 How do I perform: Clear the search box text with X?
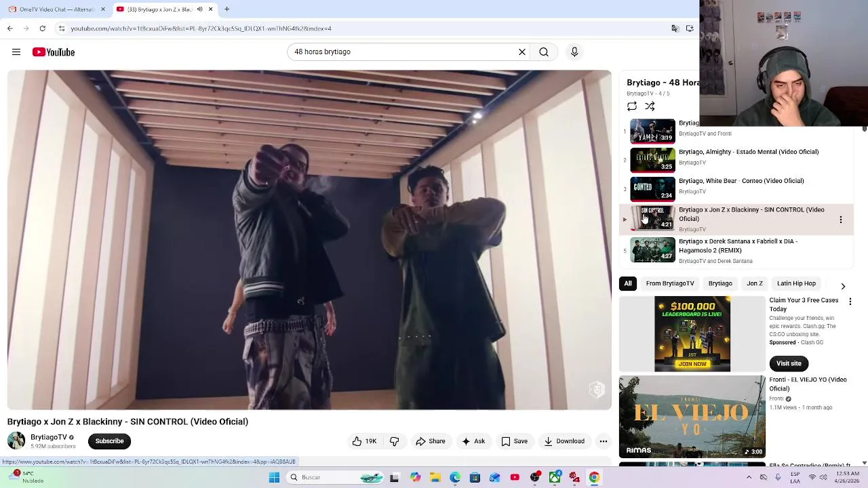pyautogui.click(x=522, y=52)
